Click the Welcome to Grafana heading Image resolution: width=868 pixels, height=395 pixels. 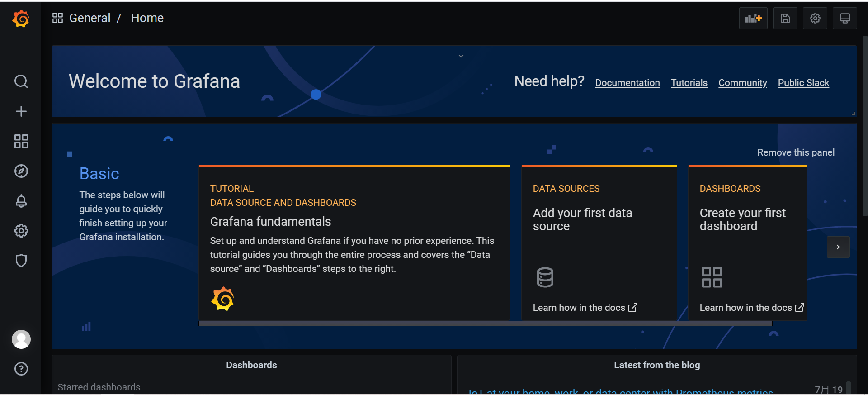(154, 81)
